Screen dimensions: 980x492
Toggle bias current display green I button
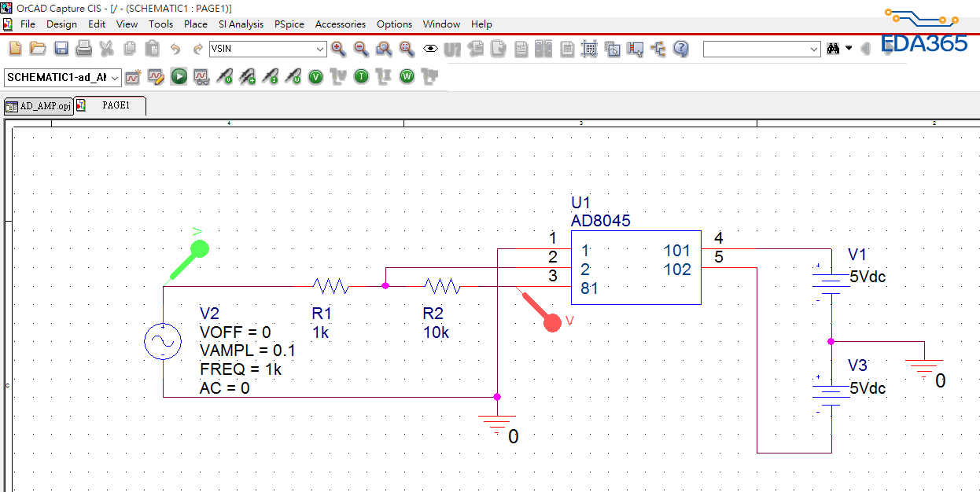(x=361, y=77)
